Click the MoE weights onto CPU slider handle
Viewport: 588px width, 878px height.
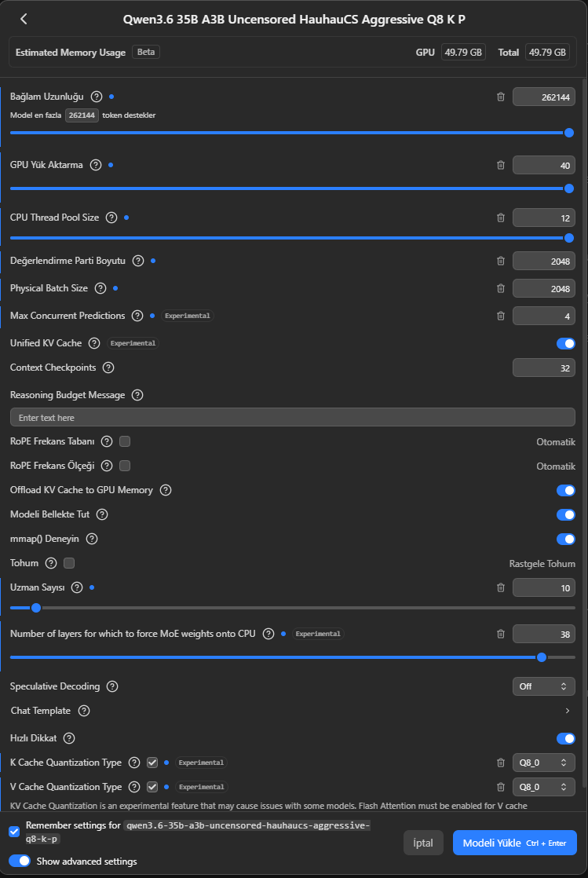click(542, 657)
